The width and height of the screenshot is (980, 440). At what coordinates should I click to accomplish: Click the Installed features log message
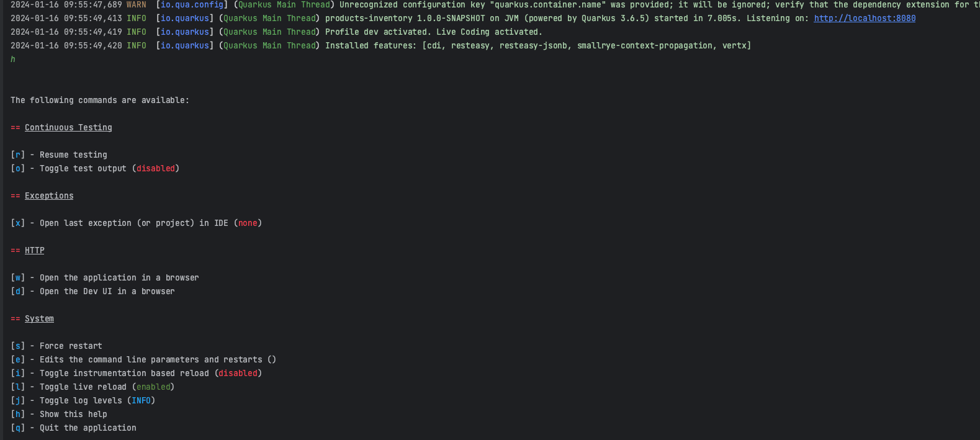(537, 45)
